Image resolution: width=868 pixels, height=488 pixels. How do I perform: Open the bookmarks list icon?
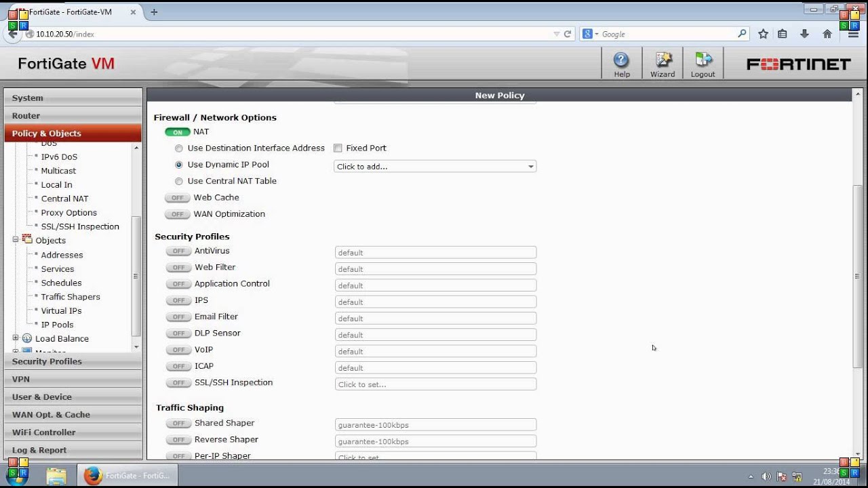point(783,34)
